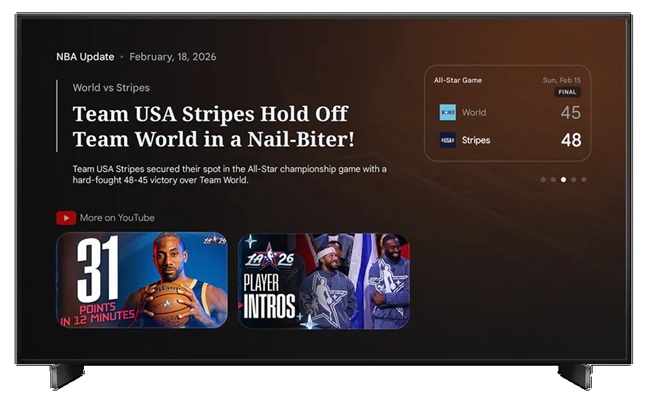
Task: Click the NBA Update section label
Action: click(85, 57)
